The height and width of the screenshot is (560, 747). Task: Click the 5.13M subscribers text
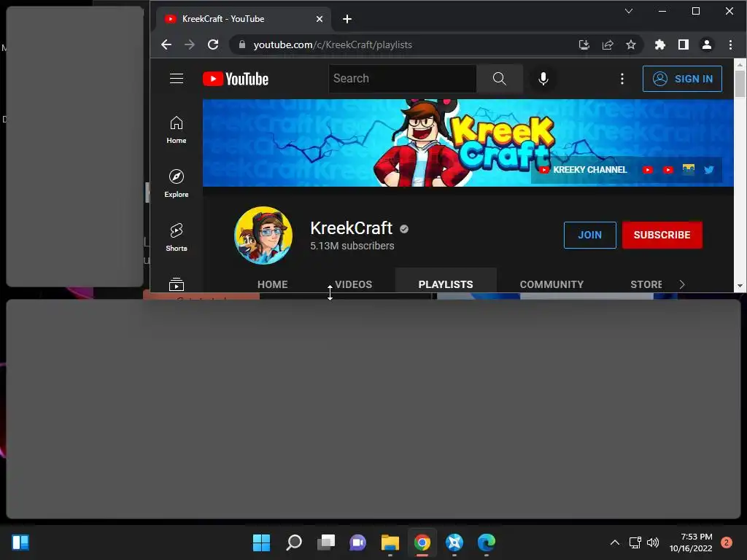[352, 246]
